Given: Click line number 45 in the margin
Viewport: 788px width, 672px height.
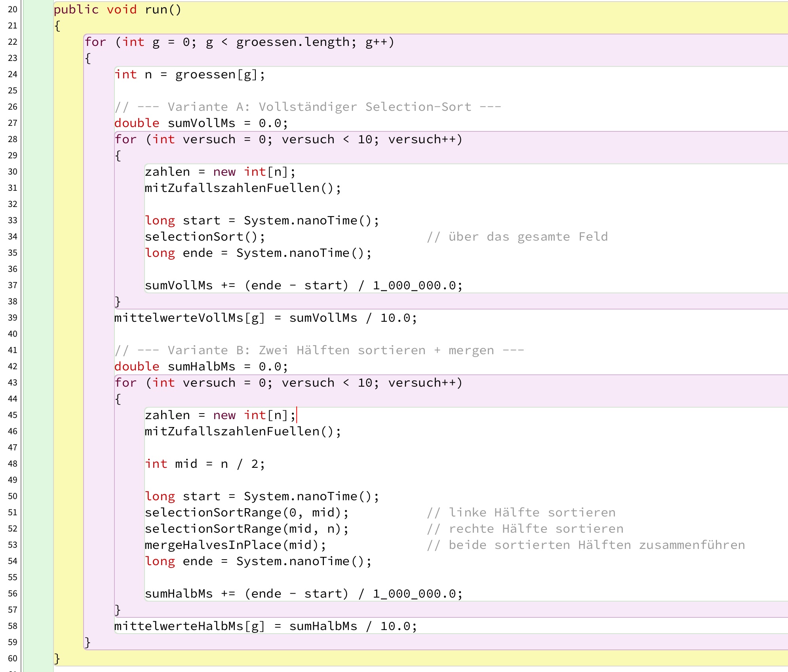Looking at the screenshot, I should (x=13, y=415).
